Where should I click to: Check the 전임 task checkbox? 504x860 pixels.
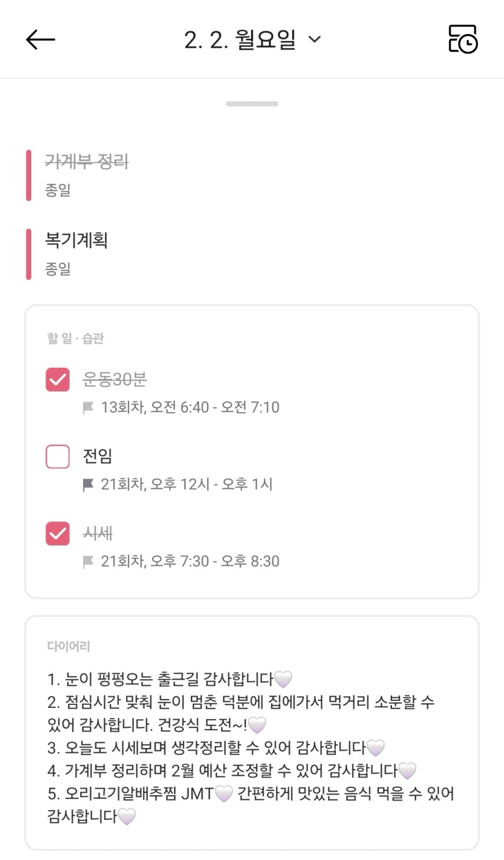click(58, 456)
